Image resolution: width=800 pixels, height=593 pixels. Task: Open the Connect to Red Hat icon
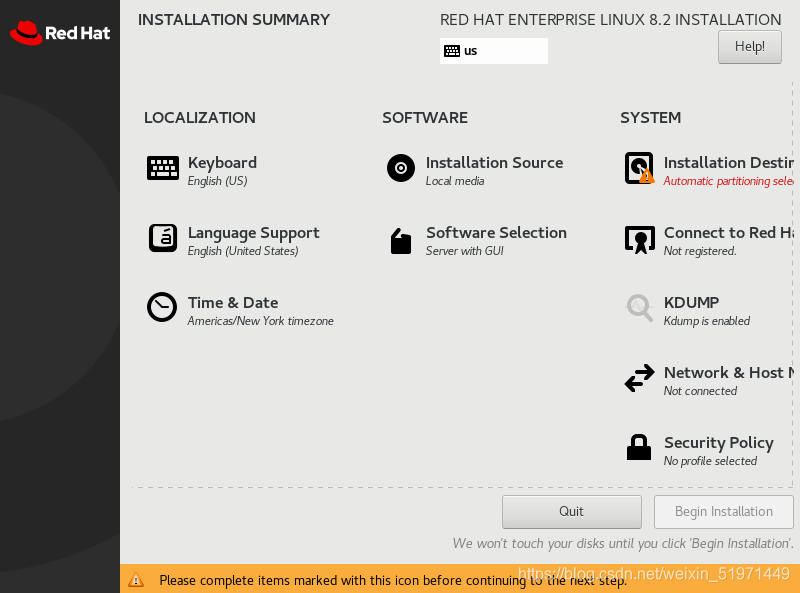[x=639, y=239]
